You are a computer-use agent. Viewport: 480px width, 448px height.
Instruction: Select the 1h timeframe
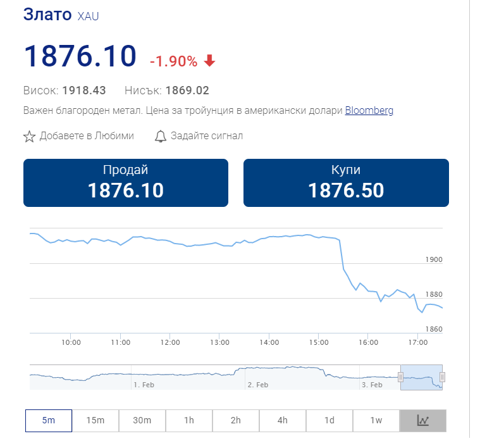pos(189,420)
